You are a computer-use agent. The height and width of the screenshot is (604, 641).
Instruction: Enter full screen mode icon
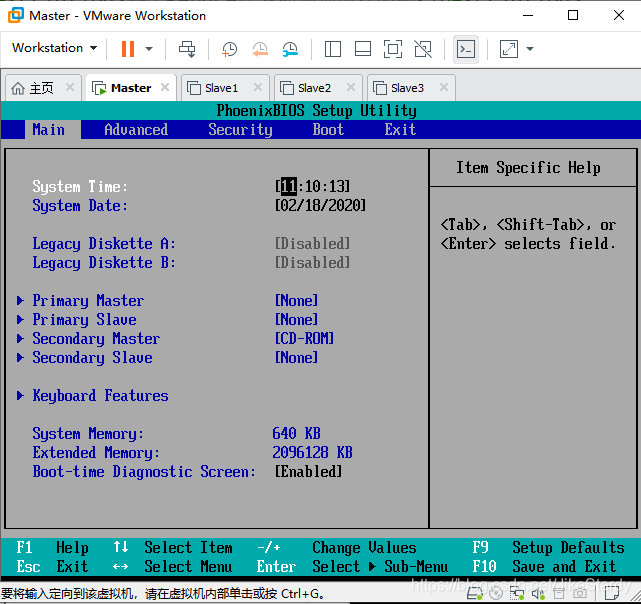(392, 49)
